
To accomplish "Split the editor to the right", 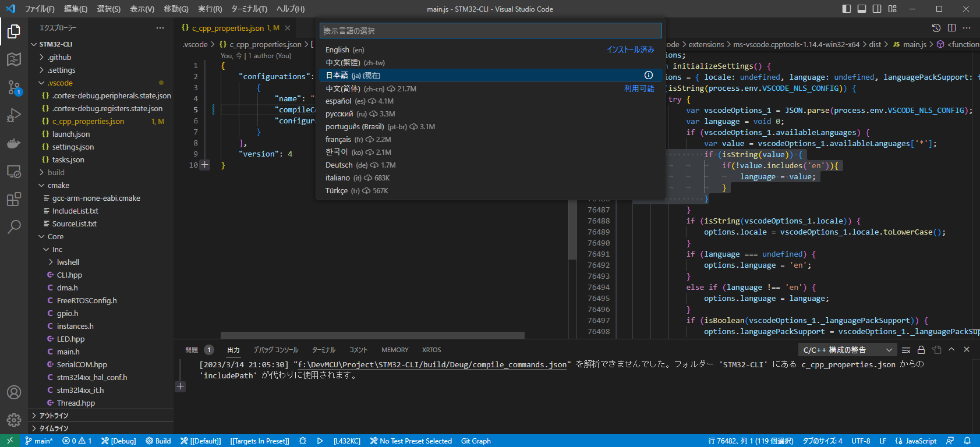I will point(951,28).
